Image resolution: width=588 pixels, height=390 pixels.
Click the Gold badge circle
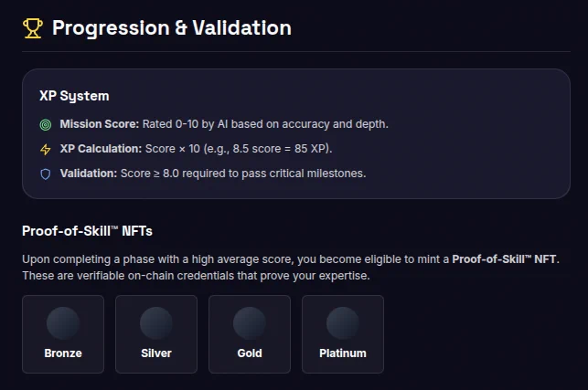pos(250,323)
